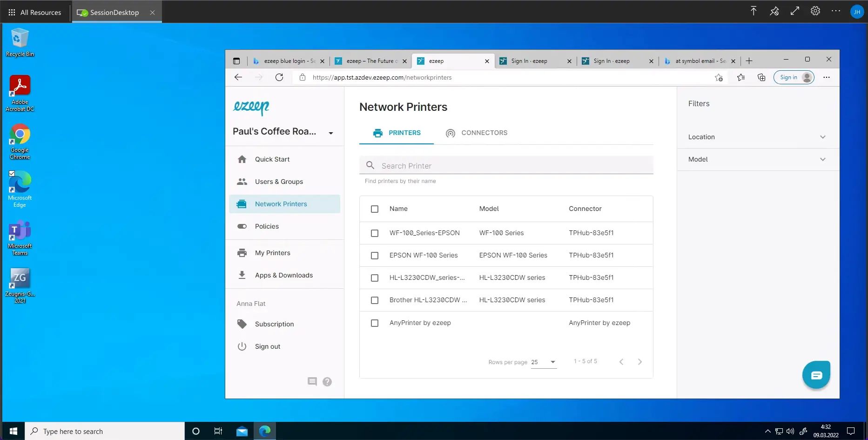The image size is (868, 440).
Task: Click the Sign out power icon
Action: (x=242, y=346)
